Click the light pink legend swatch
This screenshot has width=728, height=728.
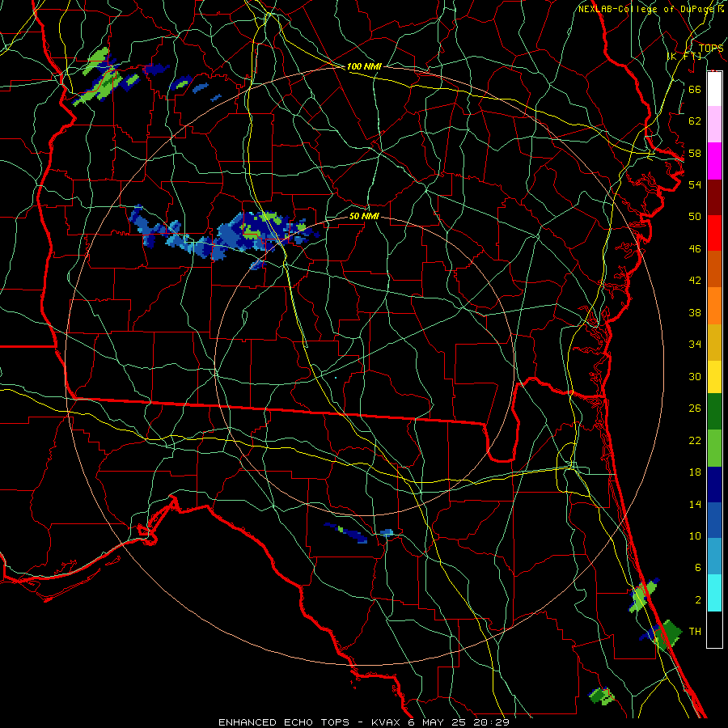(714, 124)
